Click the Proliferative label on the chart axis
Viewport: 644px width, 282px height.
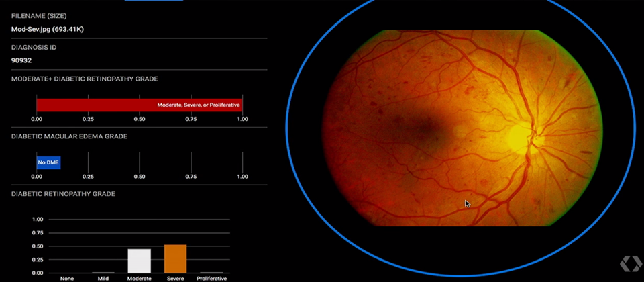tap(211, 278)
